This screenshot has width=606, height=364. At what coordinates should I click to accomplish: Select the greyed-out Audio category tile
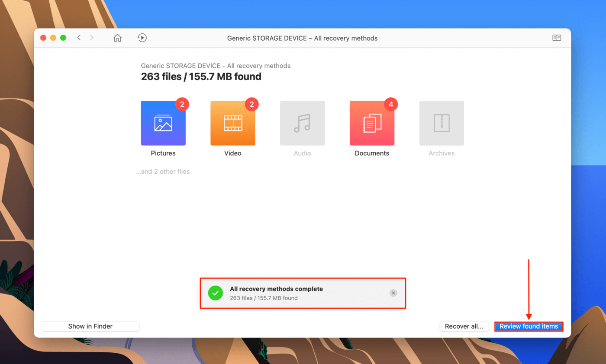303,123
